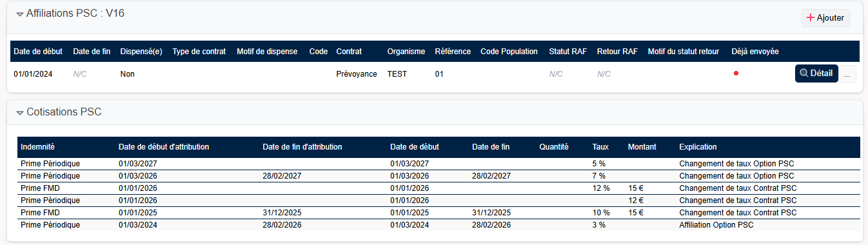Click the Code column header
Image resolution: width=868 pixels, height=245 pixels.
pyautogui.click(x=319, y=52)
